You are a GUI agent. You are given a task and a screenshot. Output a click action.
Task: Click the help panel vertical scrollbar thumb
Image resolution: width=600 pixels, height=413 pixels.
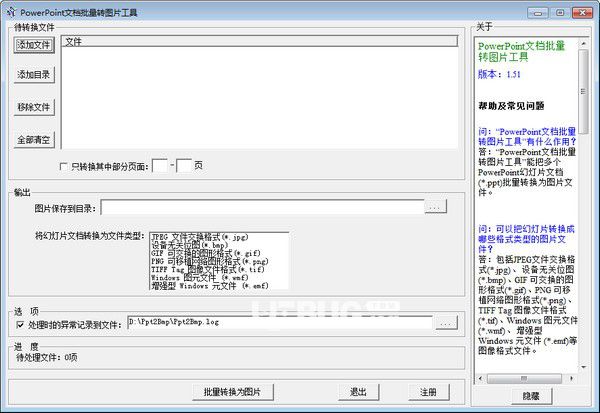[583, 92]
